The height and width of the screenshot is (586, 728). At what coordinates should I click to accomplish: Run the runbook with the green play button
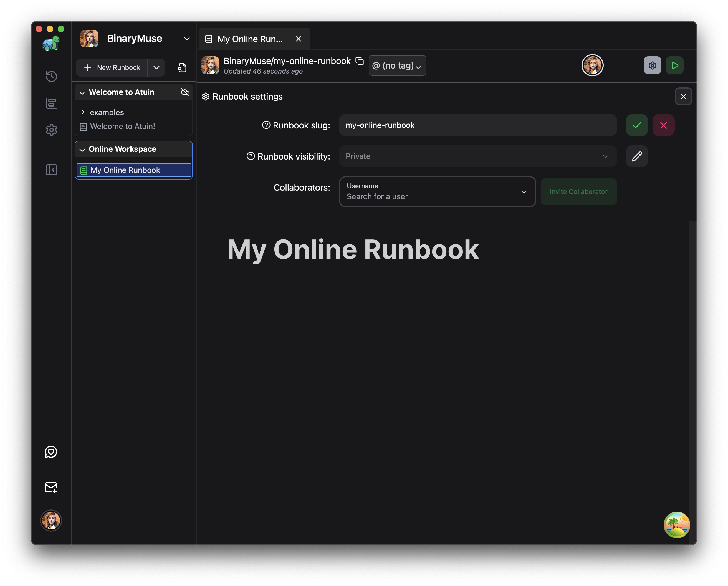[675, 65]
